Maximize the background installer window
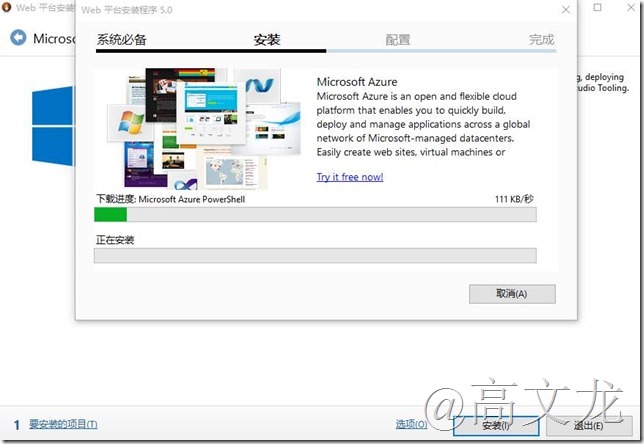 [598, 7]
